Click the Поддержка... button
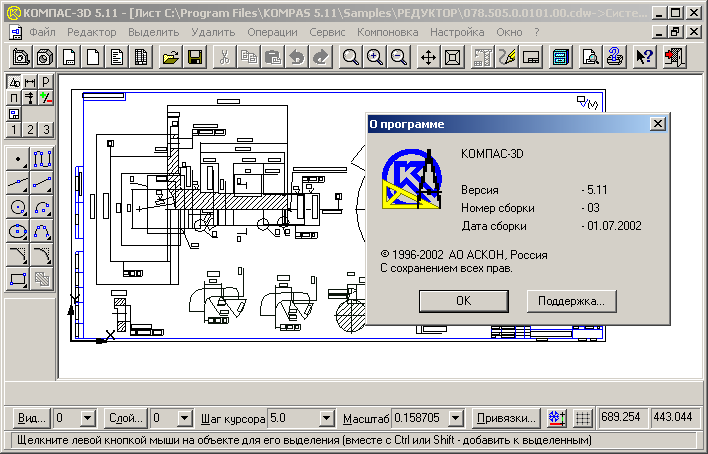This screenshot has width=708, height=454. tap(571, 301)
